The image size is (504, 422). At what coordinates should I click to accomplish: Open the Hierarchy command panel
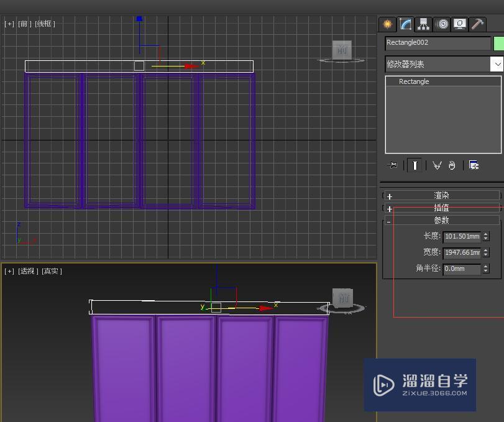(x=423, y=24)
